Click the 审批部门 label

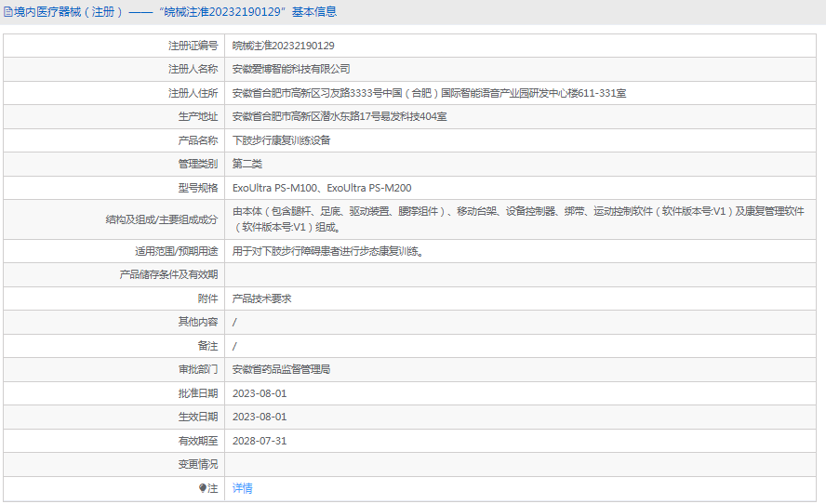pos(198,369)
